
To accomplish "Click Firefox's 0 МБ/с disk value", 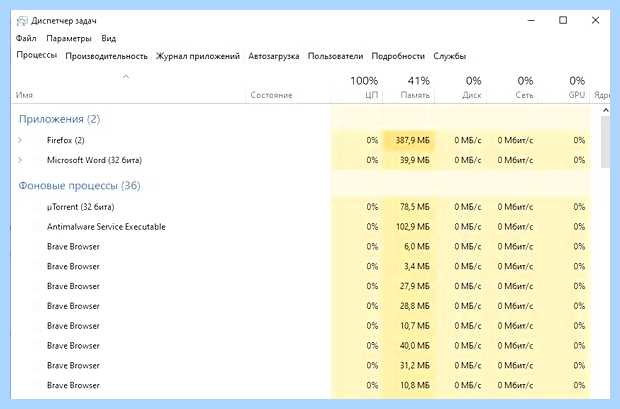I will pyautogui.click(x=468, y=140).
